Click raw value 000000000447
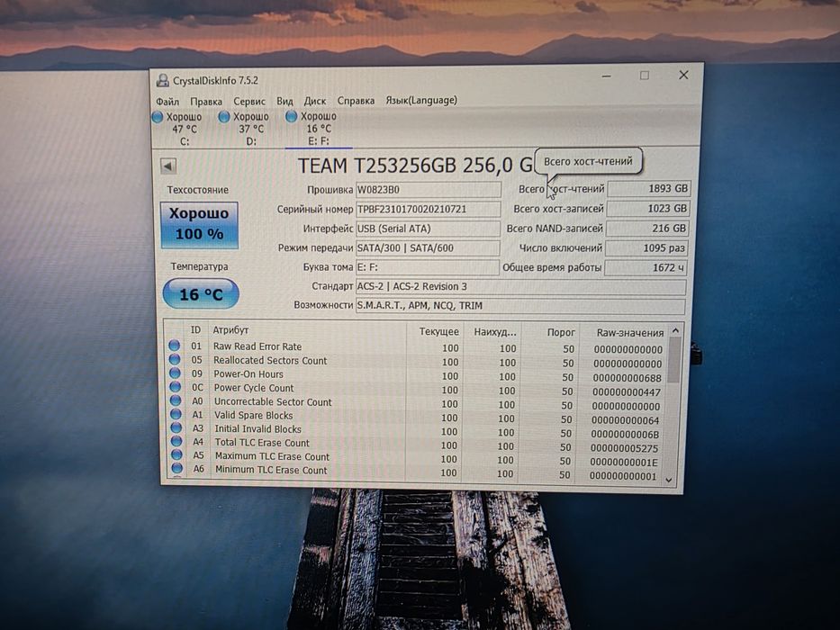The image size is (840, 630). pos(627,392)
